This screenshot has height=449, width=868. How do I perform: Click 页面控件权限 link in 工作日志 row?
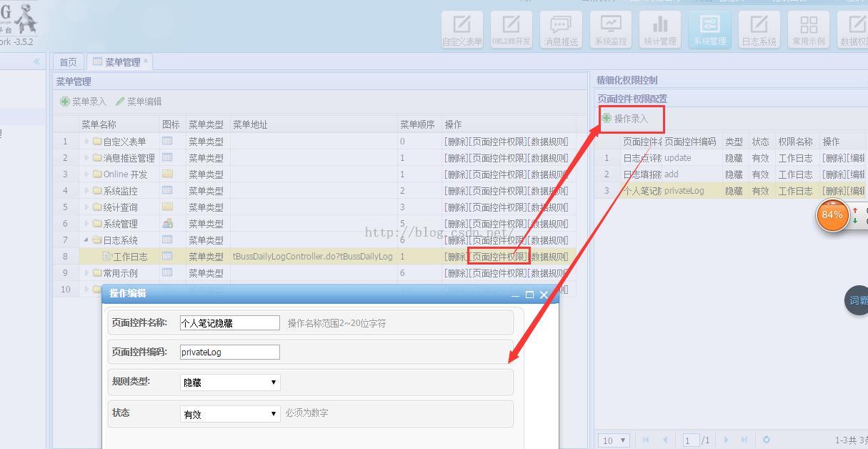499,257
